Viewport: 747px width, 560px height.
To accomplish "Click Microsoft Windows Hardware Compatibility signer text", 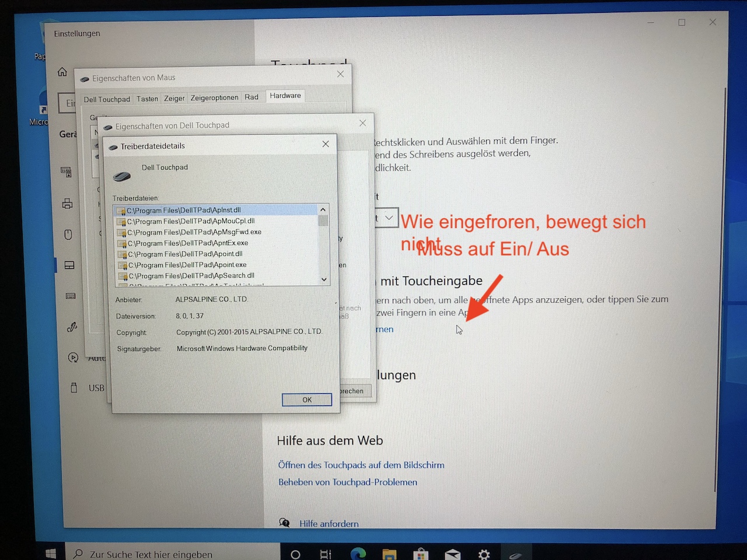I will [x=242, y=348].
